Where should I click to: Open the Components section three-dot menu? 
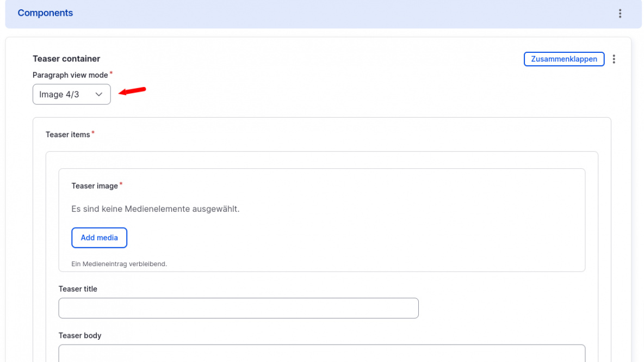pyautogui.click(x=620, y=14)
